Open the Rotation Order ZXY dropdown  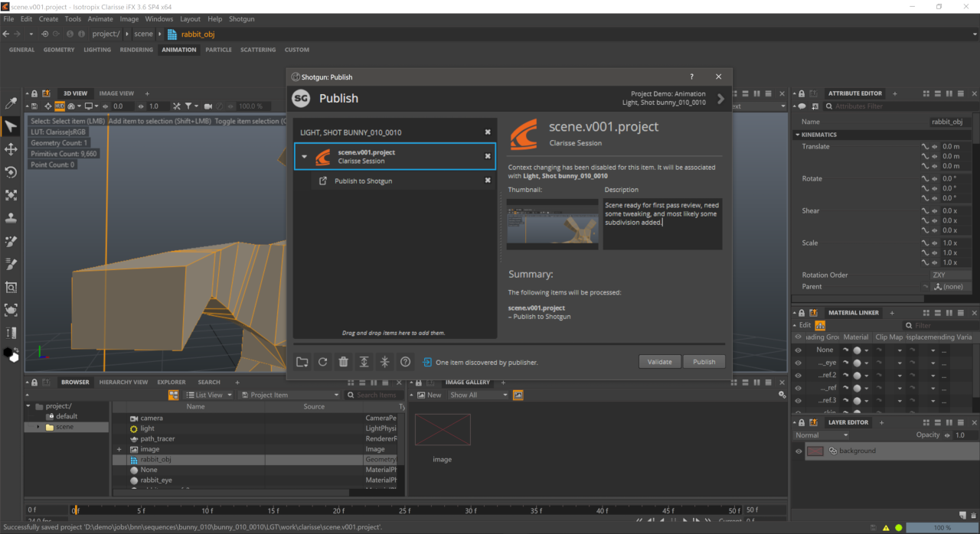coord(951,275)
